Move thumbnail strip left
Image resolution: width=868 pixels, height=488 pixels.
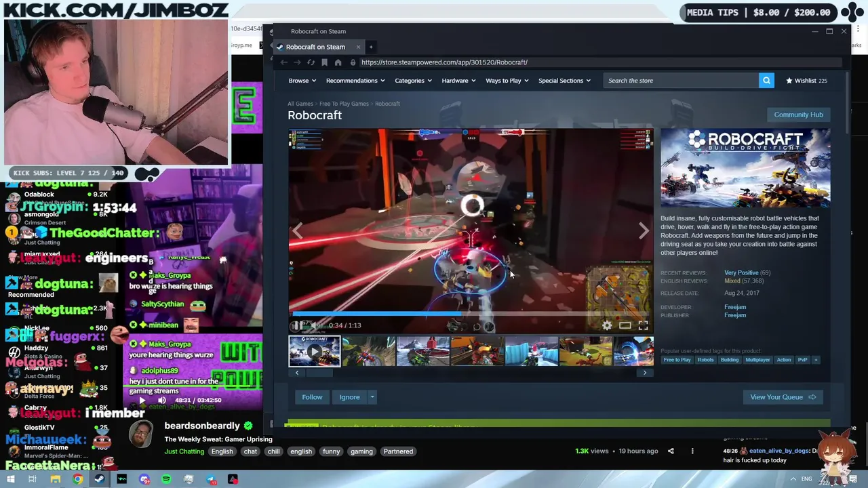(297, 373)
